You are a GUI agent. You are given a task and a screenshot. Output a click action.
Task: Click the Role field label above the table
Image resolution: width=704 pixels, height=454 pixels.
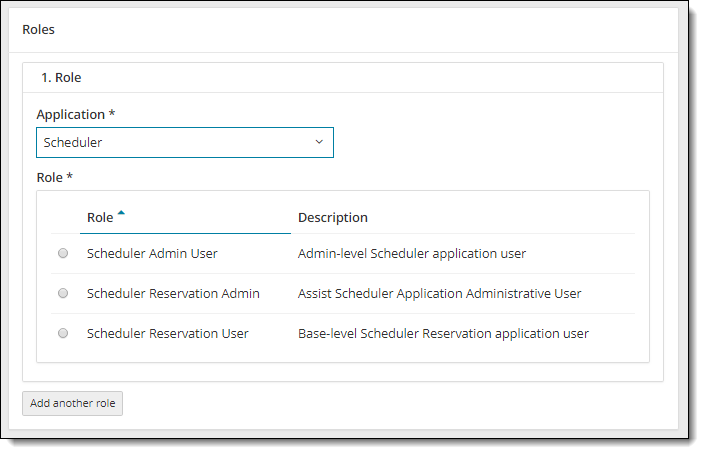pyautogui.click(x=55, y=178)
